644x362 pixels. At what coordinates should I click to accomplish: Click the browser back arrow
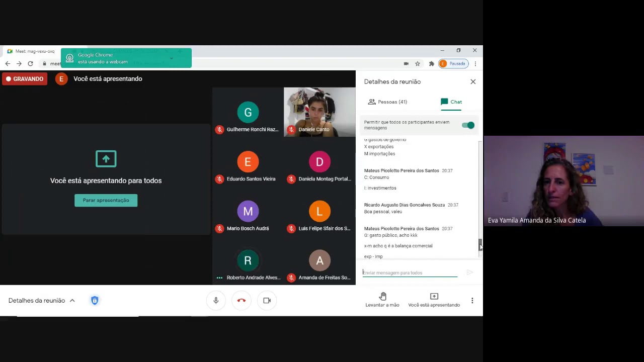pos(8,63)
